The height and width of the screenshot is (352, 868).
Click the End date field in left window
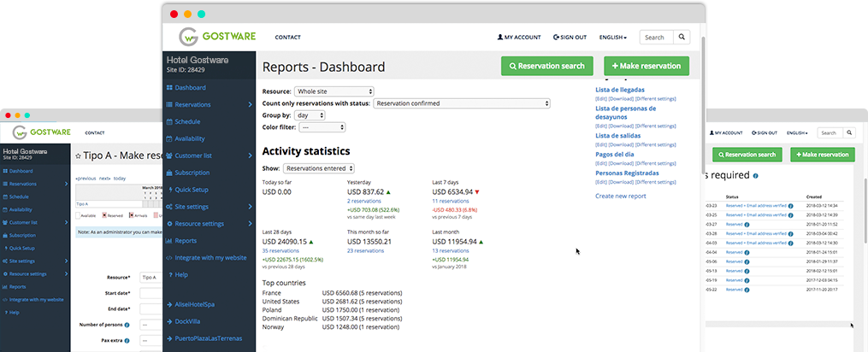[151, 308]
